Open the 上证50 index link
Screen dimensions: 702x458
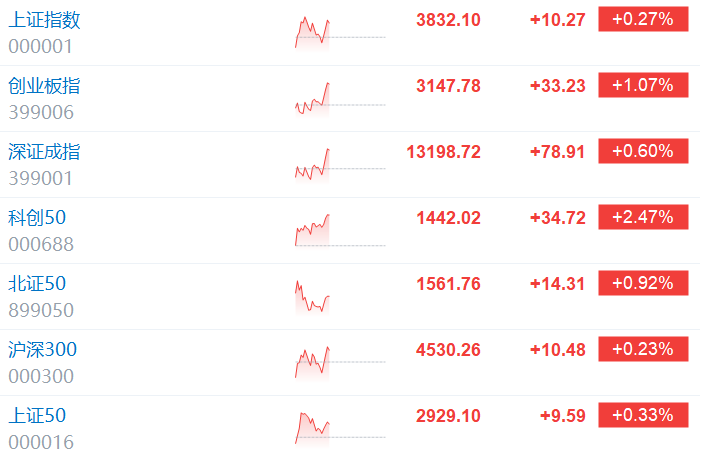coord(37,416)
